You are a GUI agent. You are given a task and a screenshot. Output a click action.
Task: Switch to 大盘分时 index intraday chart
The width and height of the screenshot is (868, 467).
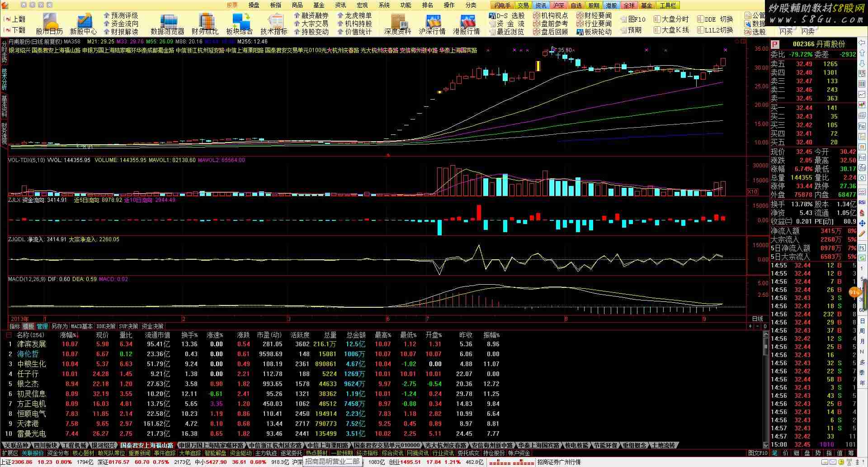[671, 19]
